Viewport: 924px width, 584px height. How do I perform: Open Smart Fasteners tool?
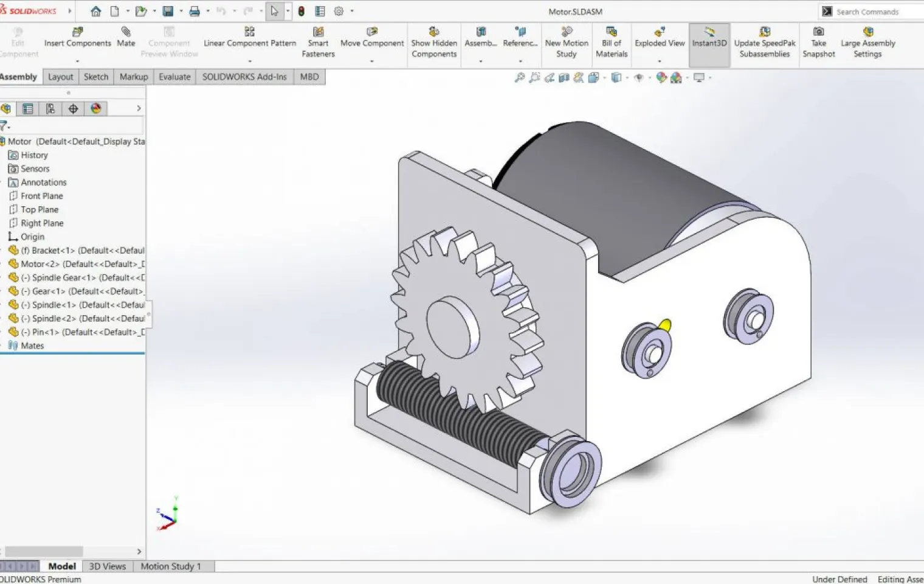point(318,43)
